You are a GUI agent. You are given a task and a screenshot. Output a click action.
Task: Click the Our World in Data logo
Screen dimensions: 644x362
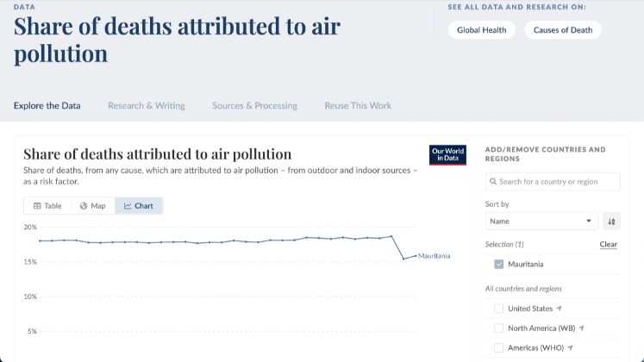click(x=447, y=155)
